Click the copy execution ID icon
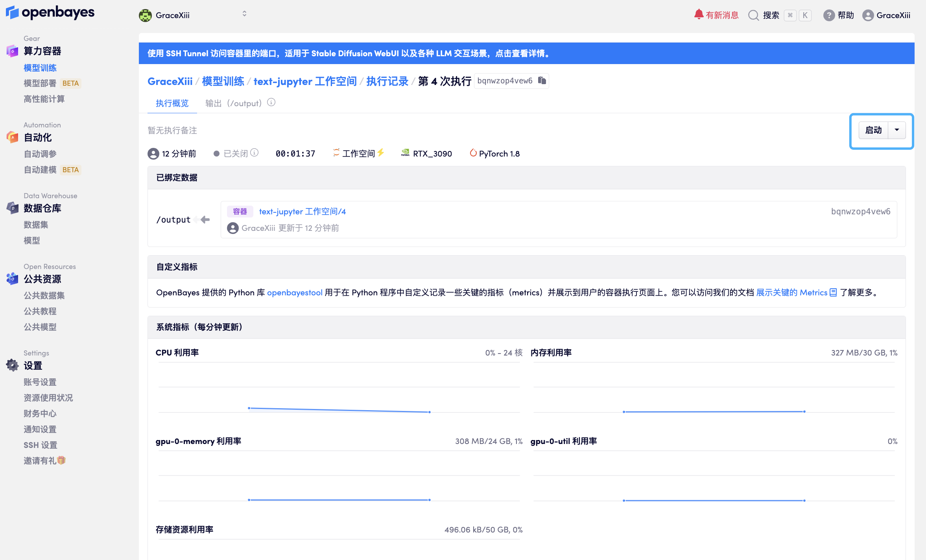The width and height of the screenshot is (926, 560). 542,81
